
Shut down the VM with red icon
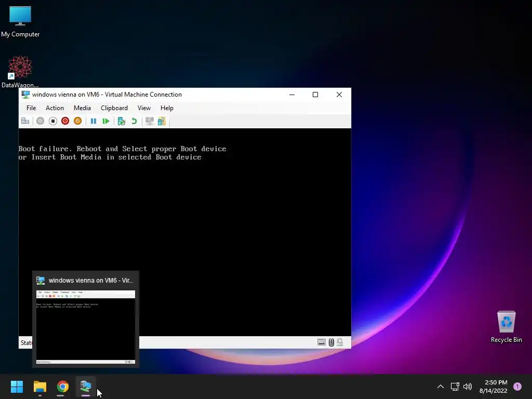pos(65,121)
